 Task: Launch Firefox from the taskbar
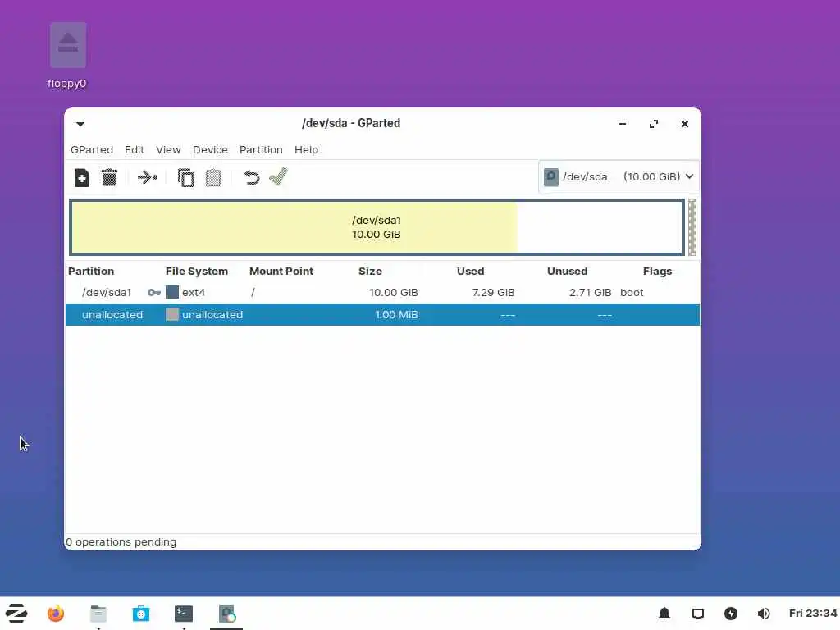pos(56,614)
